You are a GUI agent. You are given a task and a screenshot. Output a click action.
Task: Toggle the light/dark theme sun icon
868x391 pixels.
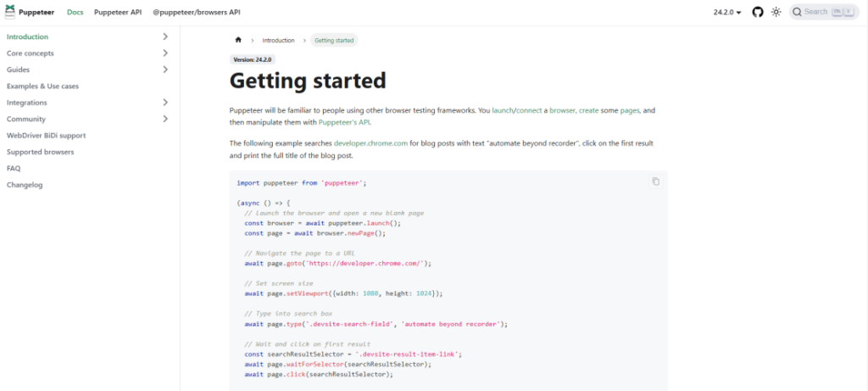776,12
